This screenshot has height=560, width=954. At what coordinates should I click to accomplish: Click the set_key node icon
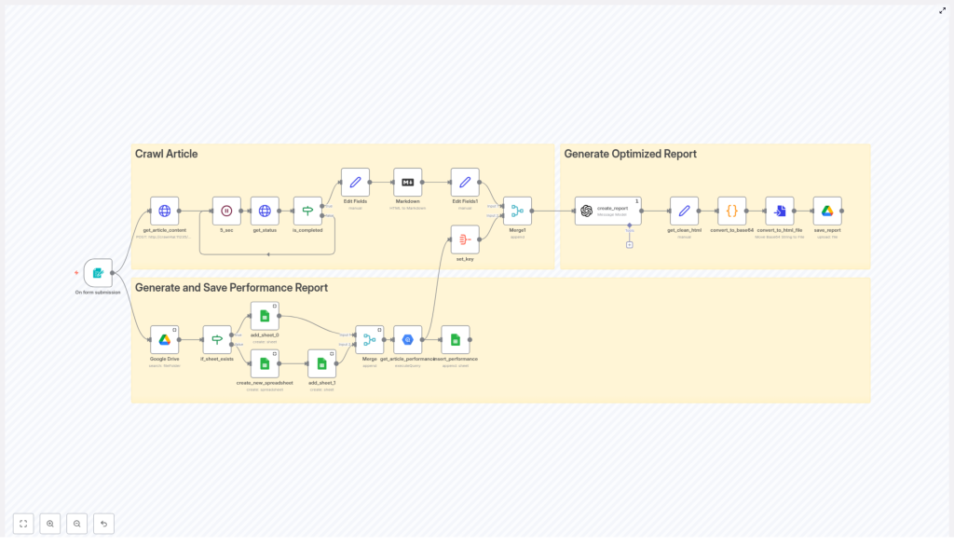465,239
